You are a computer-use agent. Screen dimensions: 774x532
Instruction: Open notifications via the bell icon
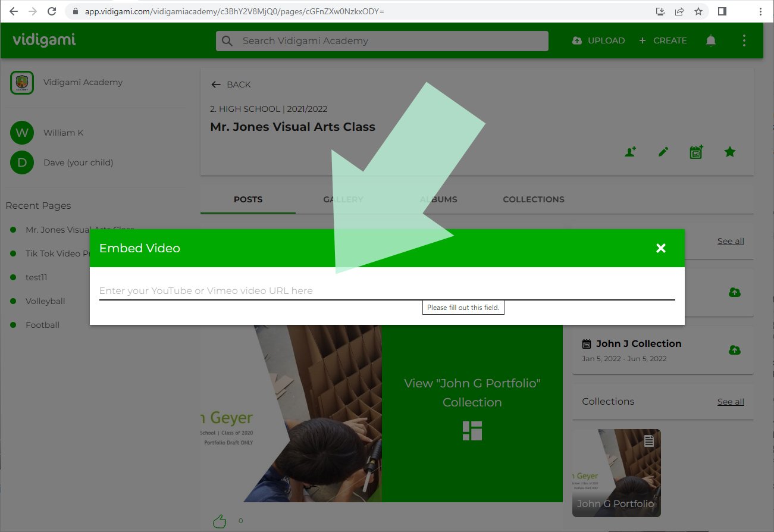(710, 40)
